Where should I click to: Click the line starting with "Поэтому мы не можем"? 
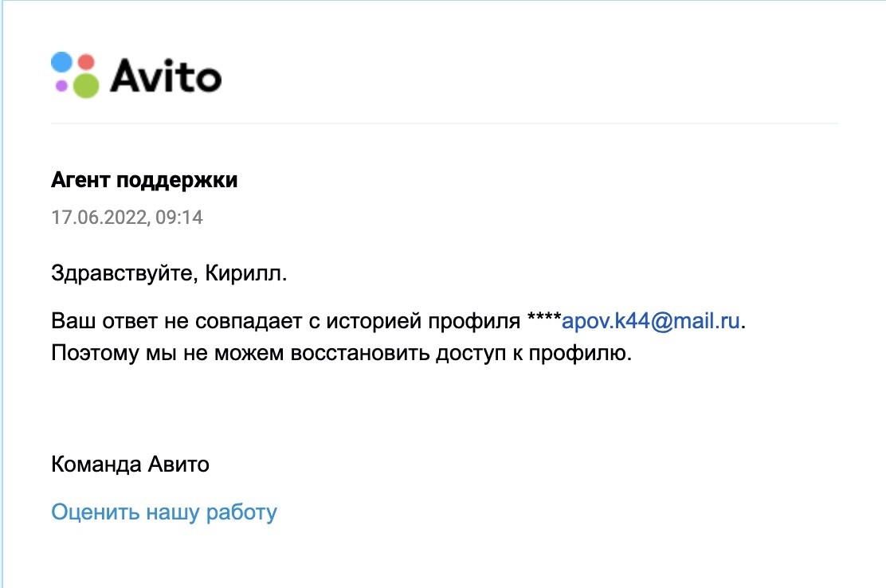tap(341, 353)
